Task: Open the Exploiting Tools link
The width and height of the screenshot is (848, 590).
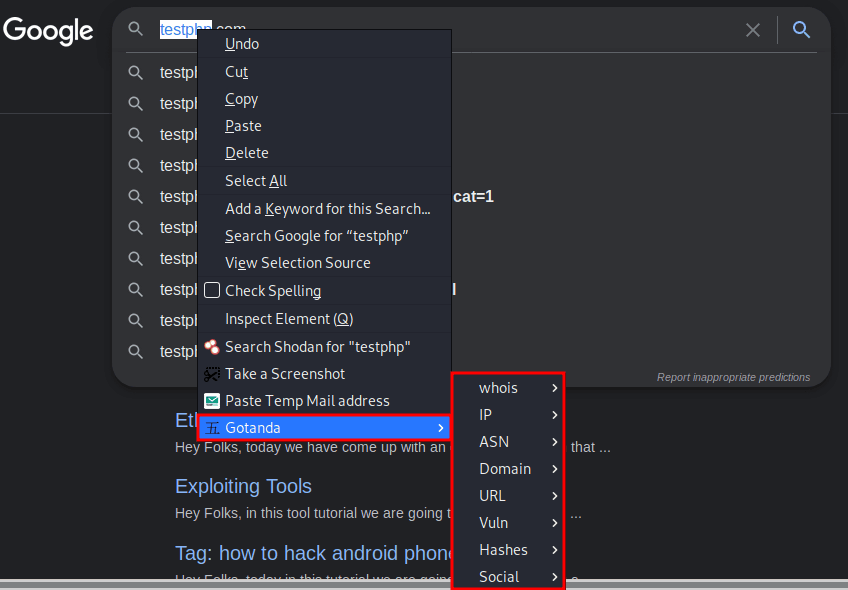Action: point(243,486)
